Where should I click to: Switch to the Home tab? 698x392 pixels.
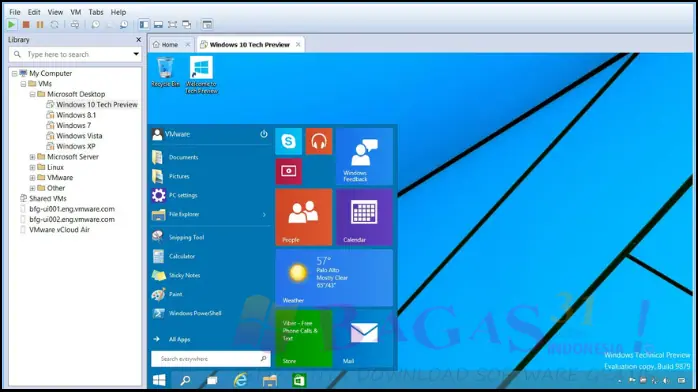(170, 44)
